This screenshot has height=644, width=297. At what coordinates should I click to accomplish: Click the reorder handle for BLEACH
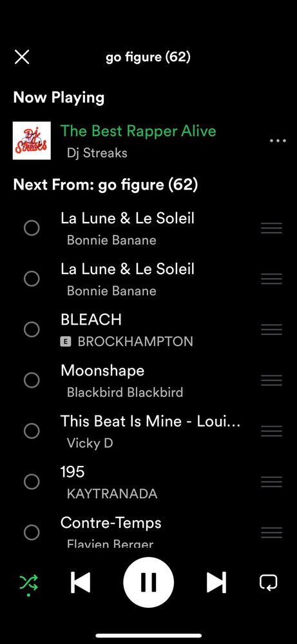[x=272, y=329]
